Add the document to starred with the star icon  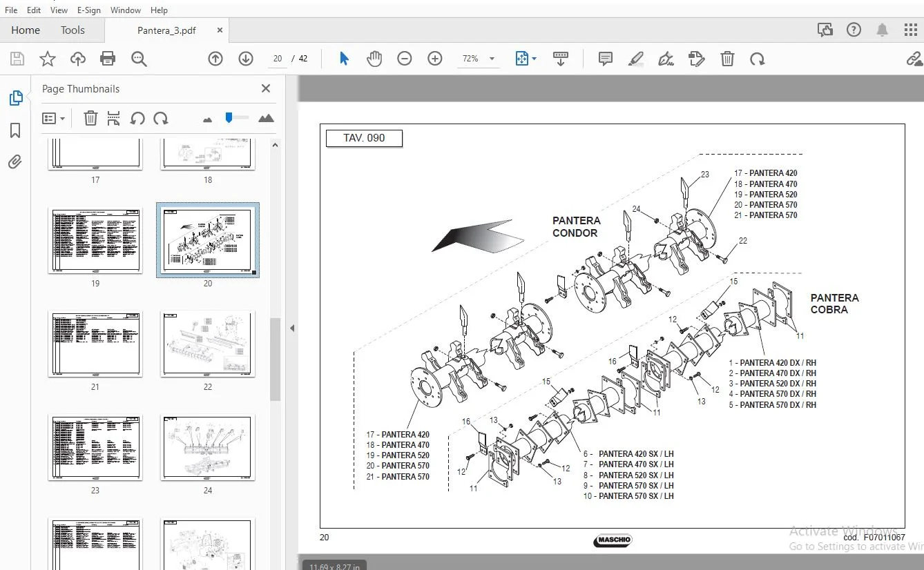click(x=48, y=59)
